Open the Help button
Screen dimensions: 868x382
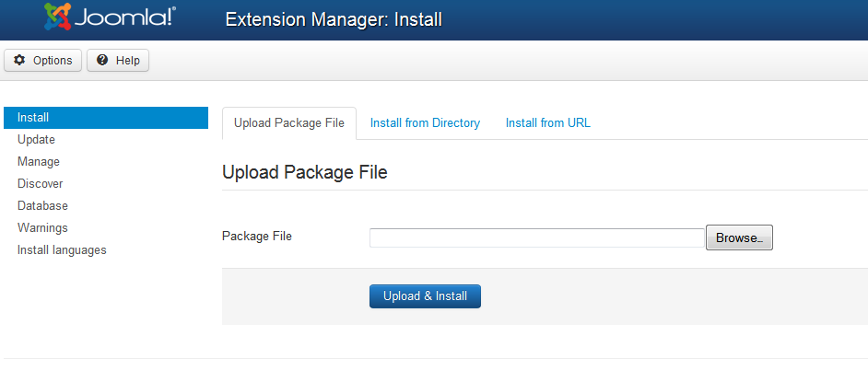[118, 61]
